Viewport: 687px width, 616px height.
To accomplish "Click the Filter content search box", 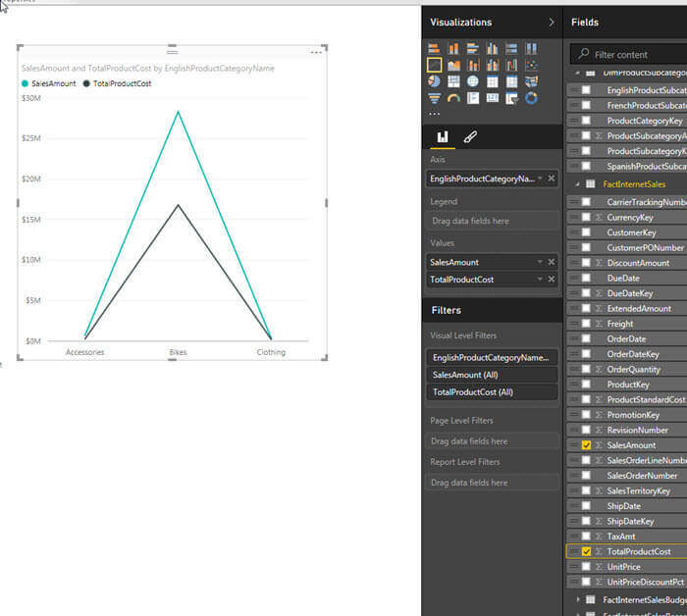I will pos(629,55).
